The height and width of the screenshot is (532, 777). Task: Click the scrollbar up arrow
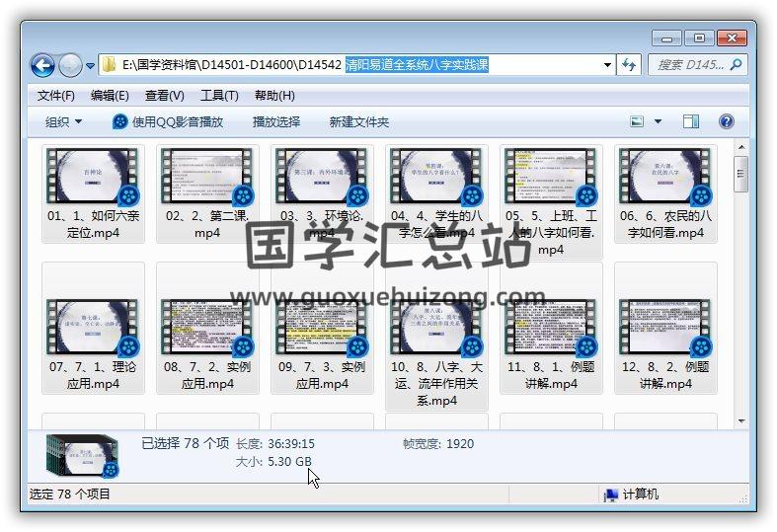[x=740, y=147]
